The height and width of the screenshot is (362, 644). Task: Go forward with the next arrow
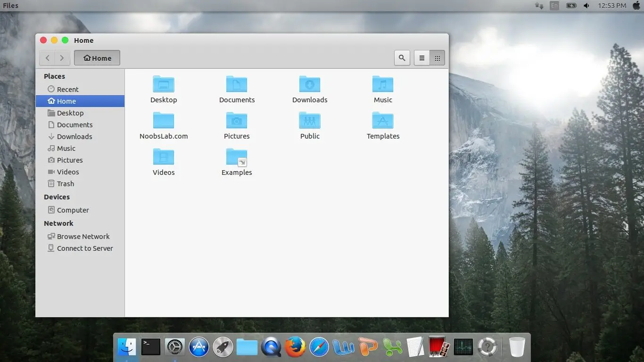coord(62,58)
